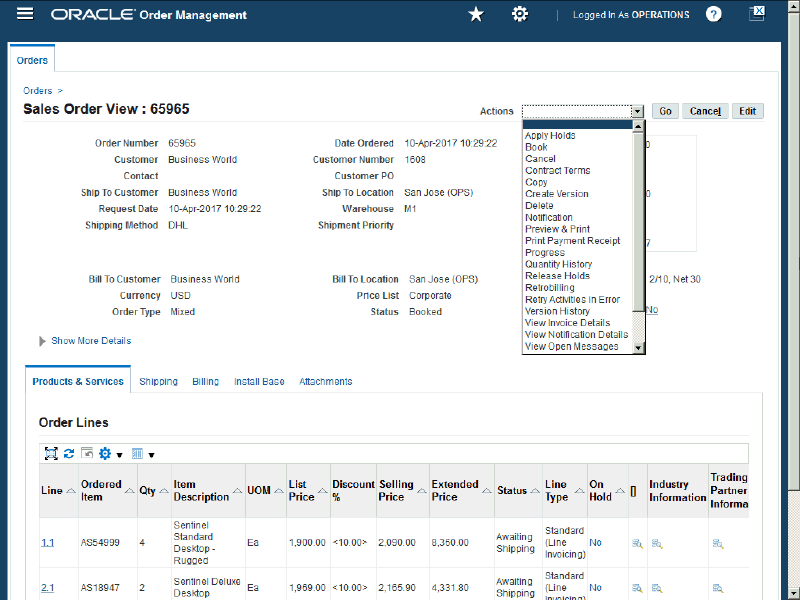This screenshot has width=800, height=600.
Task: Select Products & Services tab
Action: pos(78,382)
